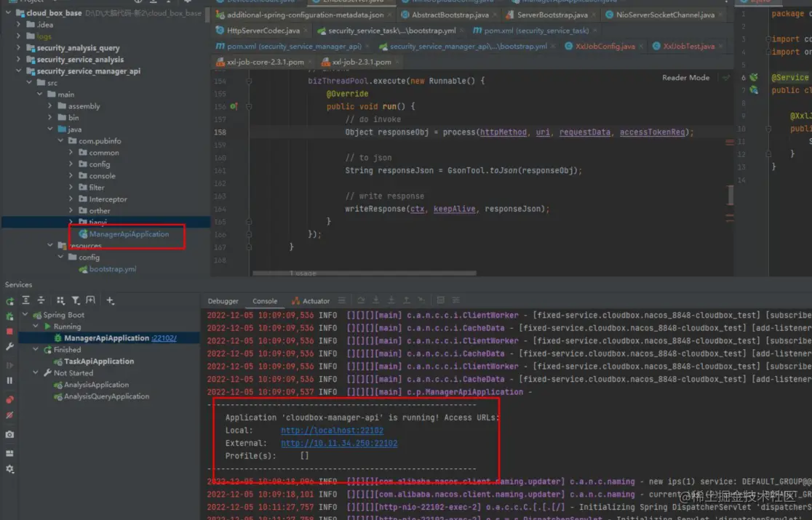Image resolution: width=812 pixels, height=520 pixels.
Task: Stop the running ManagerApiApplication with red square
Action: click(10, 331)
